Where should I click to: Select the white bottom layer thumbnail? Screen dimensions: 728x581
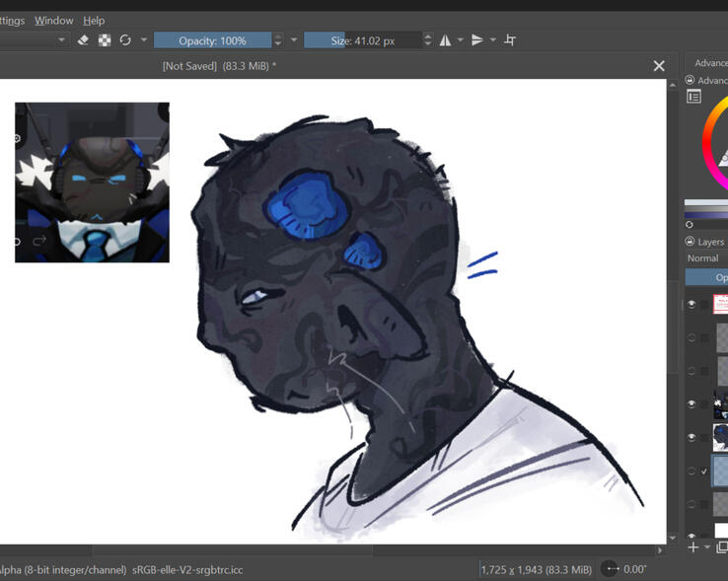click(x=721, y=531)
